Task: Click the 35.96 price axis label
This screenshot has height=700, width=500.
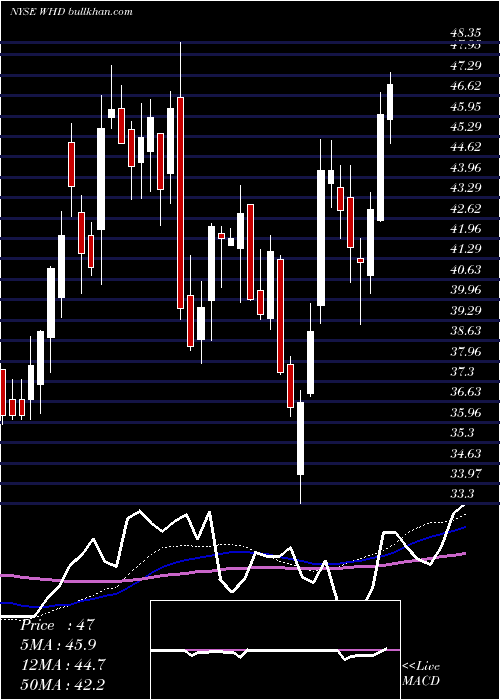Action: click(x=465, y=412)
